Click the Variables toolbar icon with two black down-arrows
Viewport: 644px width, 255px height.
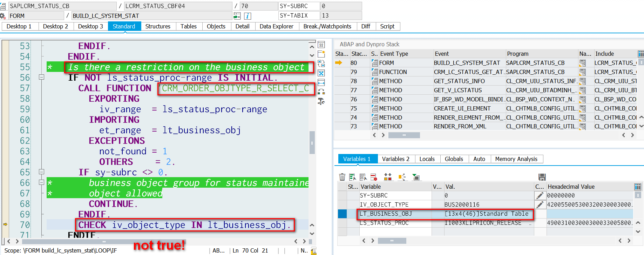click(x=388, y=177)
